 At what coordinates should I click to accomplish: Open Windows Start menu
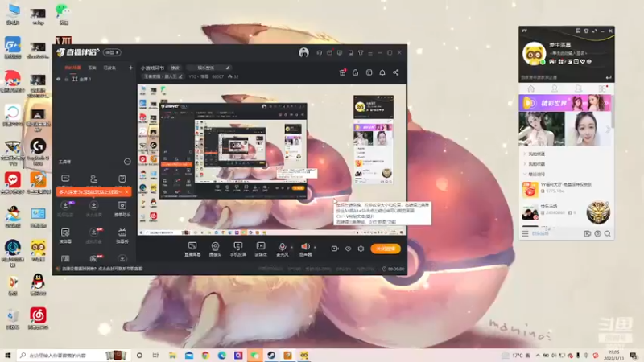(7, 356)
